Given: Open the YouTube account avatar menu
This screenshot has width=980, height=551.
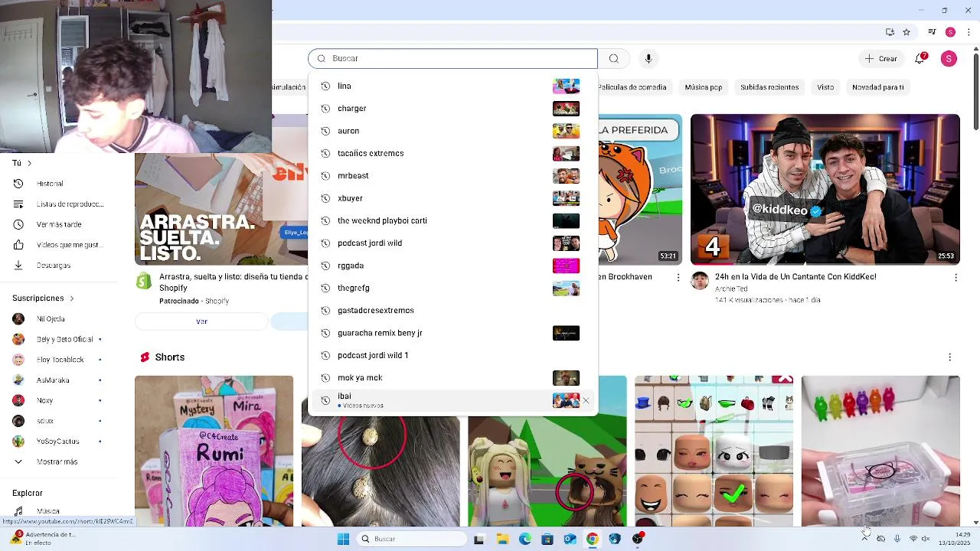Looking at the screenshot, I should [x=949, y=59].
